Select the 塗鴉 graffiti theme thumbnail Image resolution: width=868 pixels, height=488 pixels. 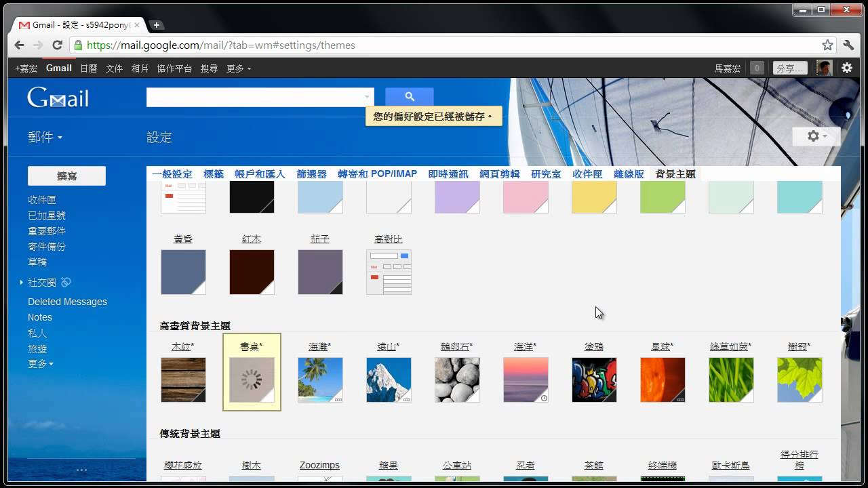coord(594,380)
